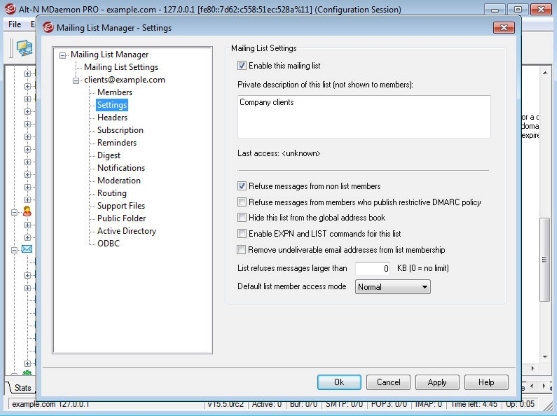Switch to the Stats tab at bottom
This screenshot has width=557, height=416.
(x=22, y=388)
